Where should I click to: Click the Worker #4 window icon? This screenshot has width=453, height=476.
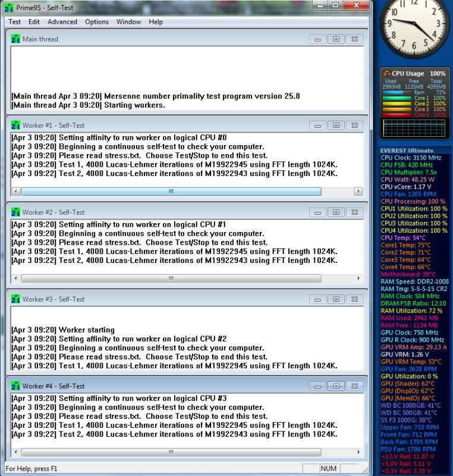(x=16, y=386)
